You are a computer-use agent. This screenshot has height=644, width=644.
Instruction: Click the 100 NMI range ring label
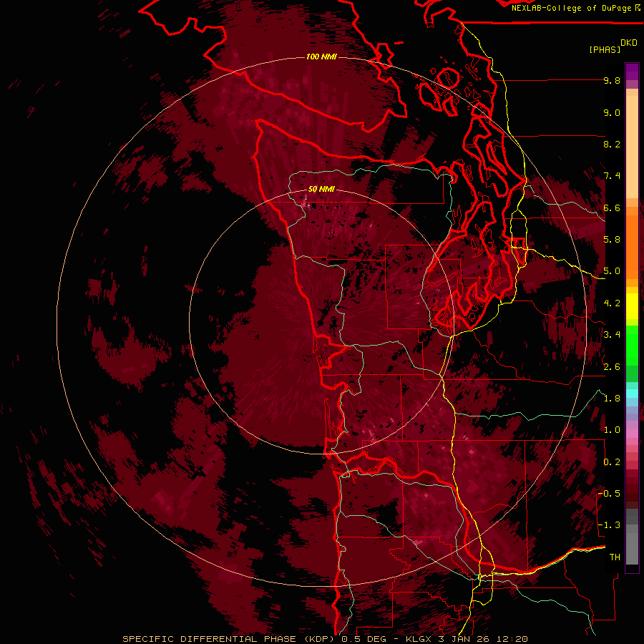pos(321,57)
